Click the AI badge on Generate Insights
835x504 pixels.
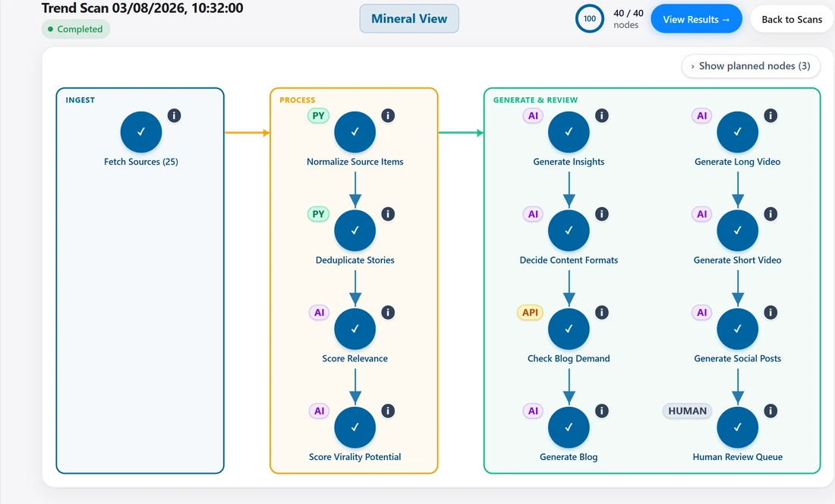533,115
